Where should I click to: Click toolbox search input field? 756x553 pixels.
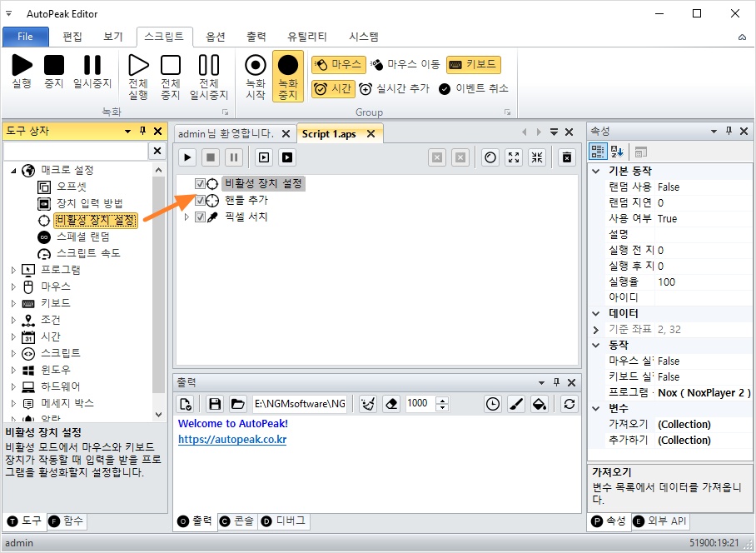click(76, 151)
